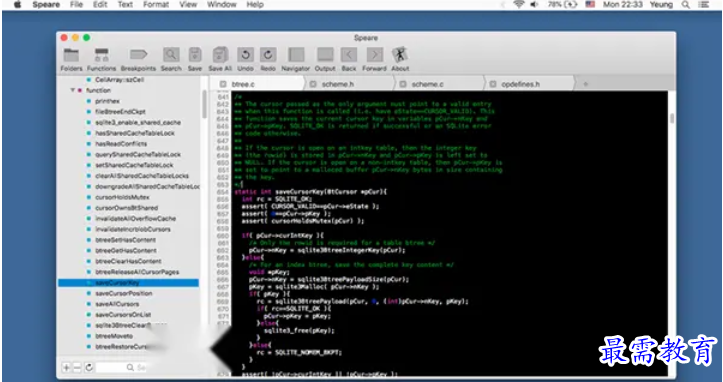Open the File menu
This screenshot has height=382, width=723.
pos(77,5)
